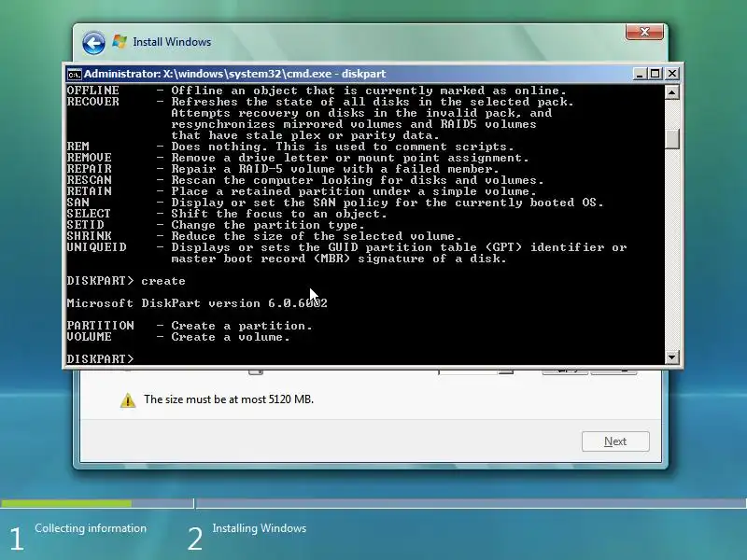Click 'The size must be at most 5120 MB.' message
747x560 pixels.
tap(229, 399)
